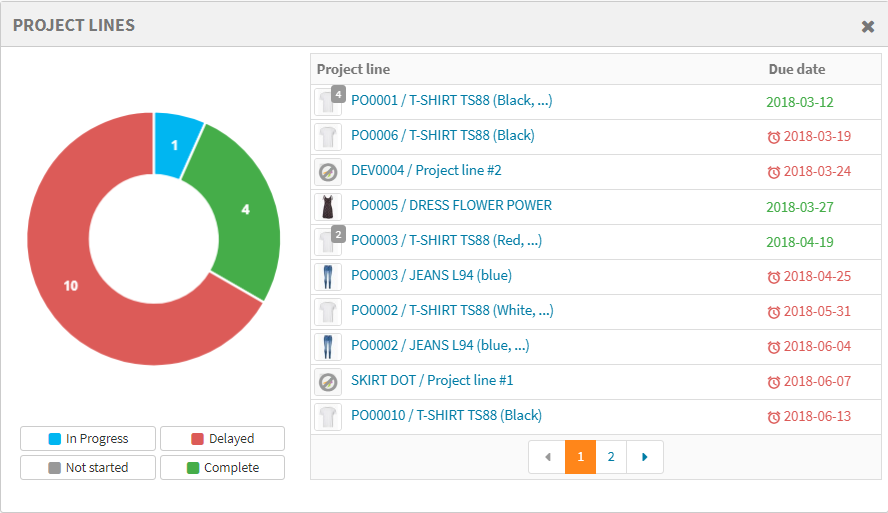Toggle the Delayed legend filter
This screenshot has width=888, height=513.
coord(222,439)
